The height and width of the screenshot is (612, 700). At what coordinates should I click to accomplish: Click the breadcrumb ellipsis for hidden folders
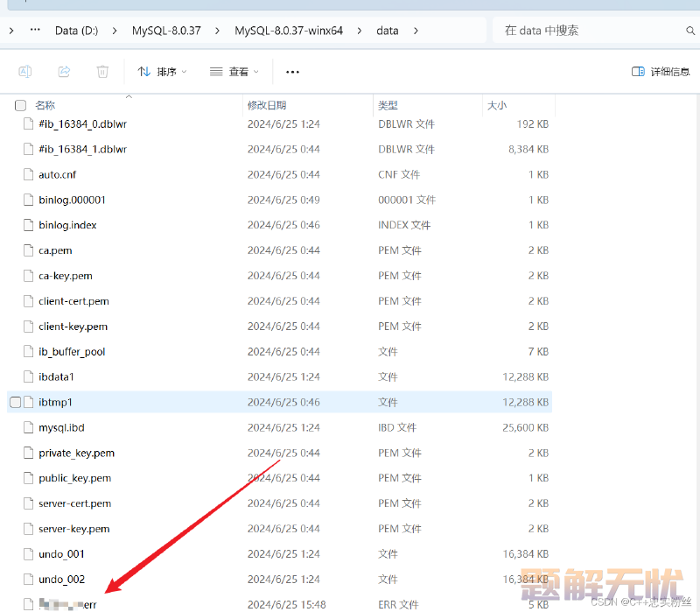point(35,30)
